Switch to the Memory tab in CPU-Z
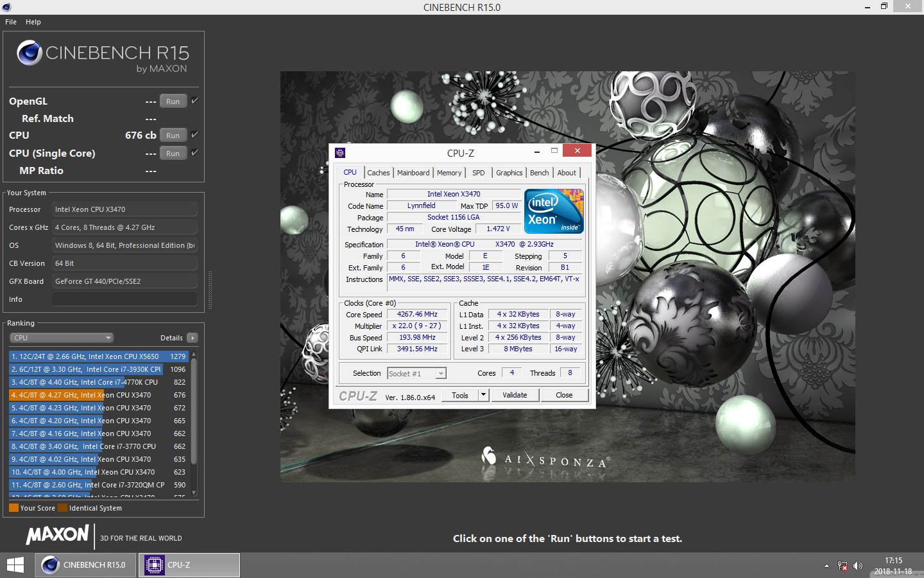 coord(449,173)
